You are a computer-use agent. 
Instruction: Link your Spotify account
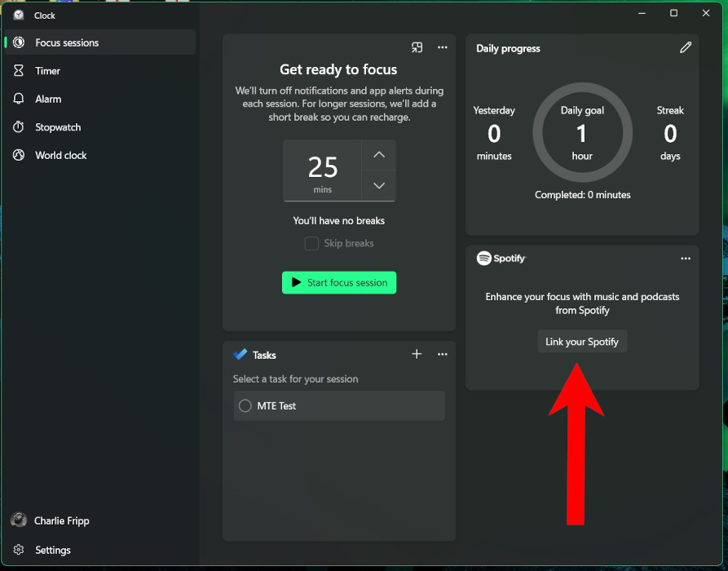click(581, 341)
